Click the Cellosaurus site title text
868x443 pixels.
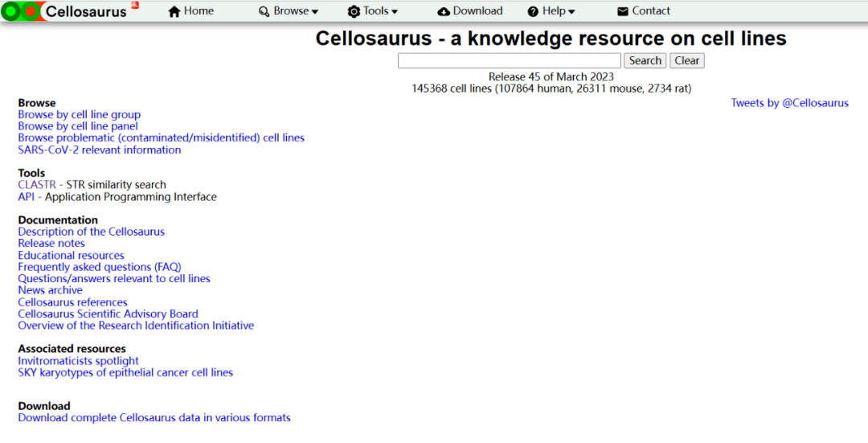pyautogui.click(x=86, y=11)
